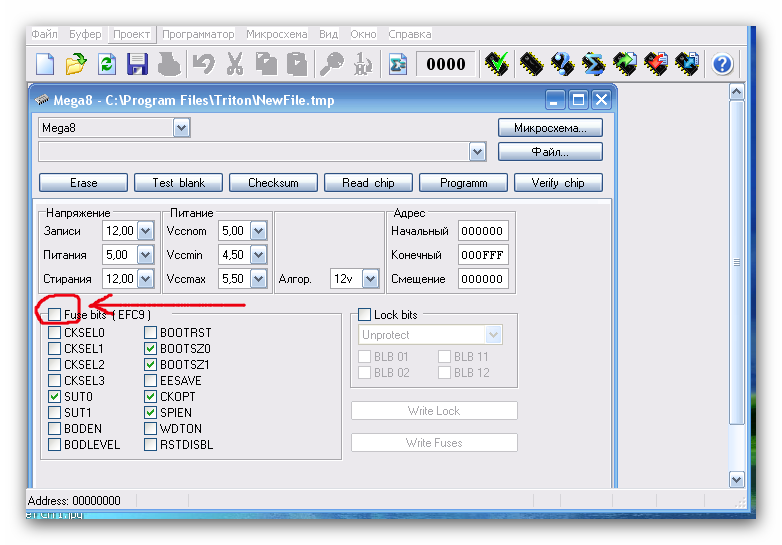782x545 pixels.
Task: Click the plain black chip icon
Action: [x=531, y=64]
